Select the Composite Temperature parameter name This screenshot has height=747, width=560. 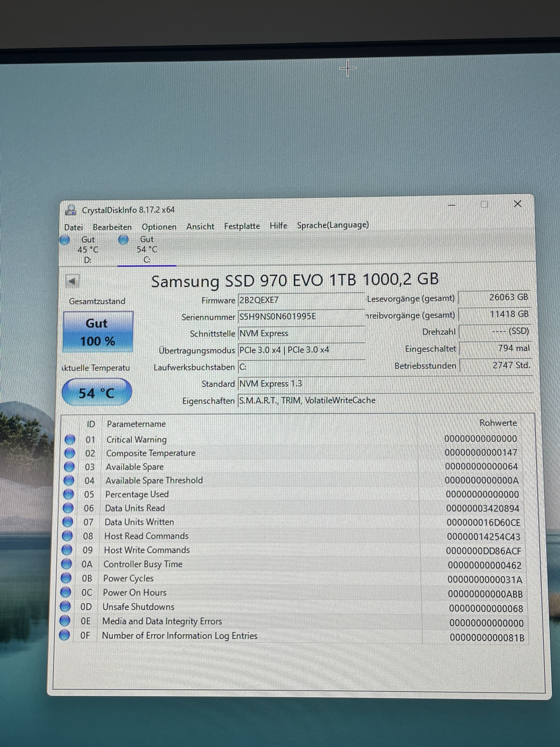point(151,453)
